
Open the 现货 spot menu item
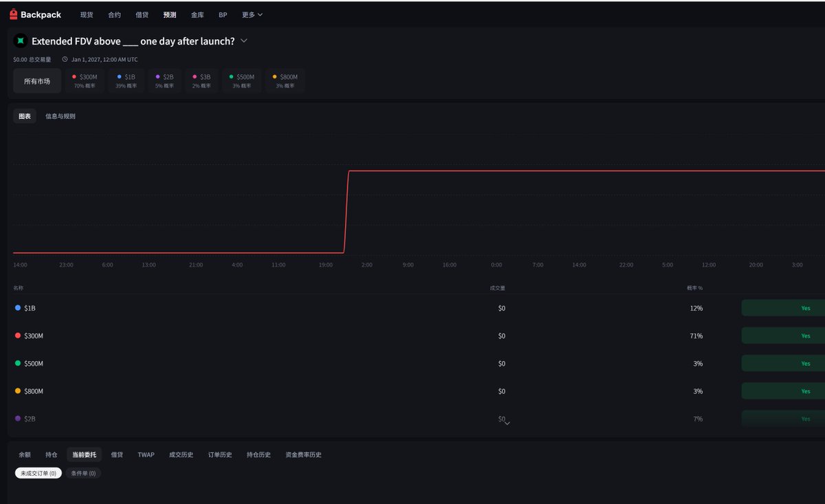[x=87, y=14]
